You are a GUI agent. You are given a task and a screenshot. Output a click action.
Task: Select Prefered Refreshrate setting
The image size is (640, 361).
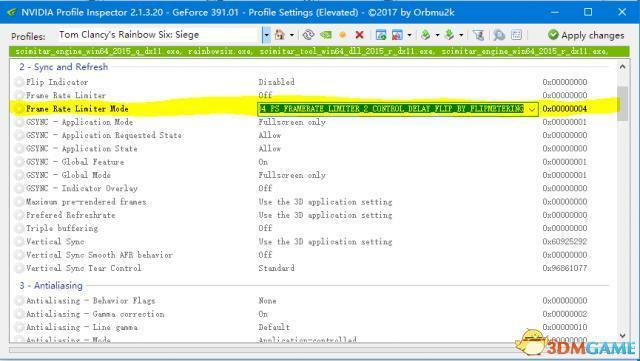tap(313, 215)
